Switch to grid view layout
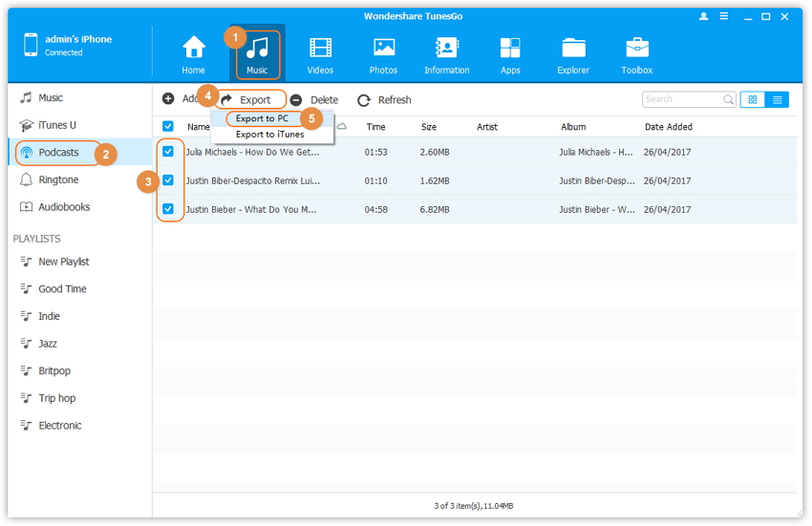 753,99
